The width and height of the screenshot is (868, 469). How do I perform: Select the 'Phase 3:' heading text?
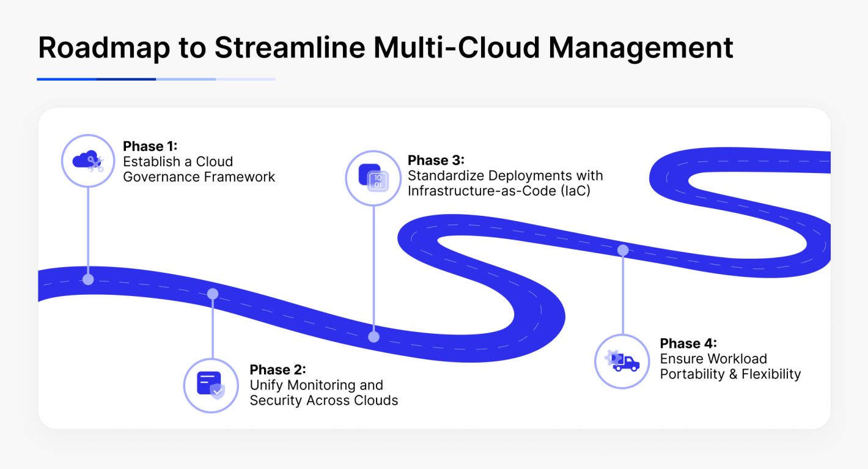click(436, 160)
